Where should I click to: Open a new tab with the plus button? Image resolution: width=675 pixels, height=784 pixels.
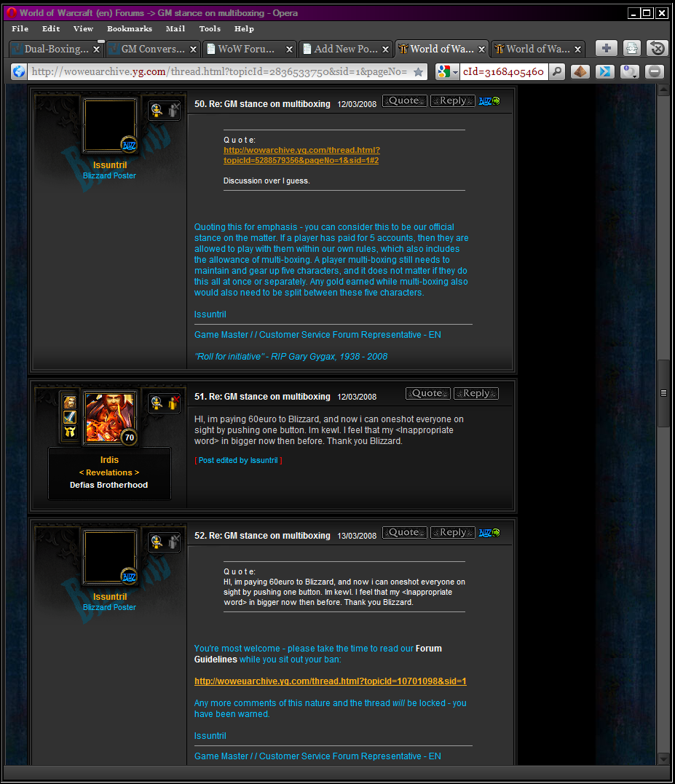click(606, 49)
